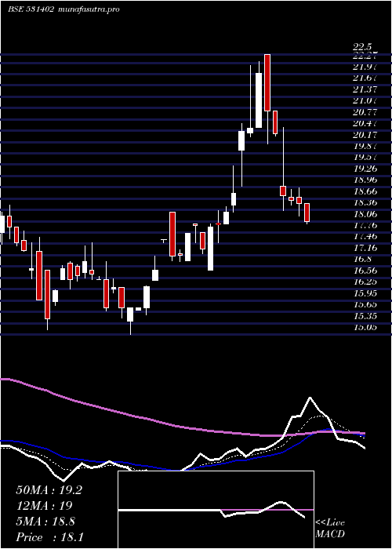The image size is (392, 549).
Task: Select the 21.97 price axis label
Action: tap(365, 67)
